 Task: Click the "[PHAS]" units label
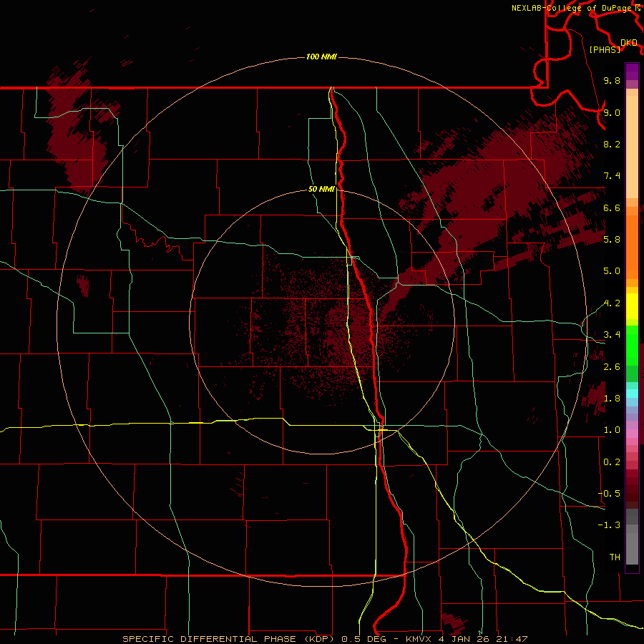point(605,49)
